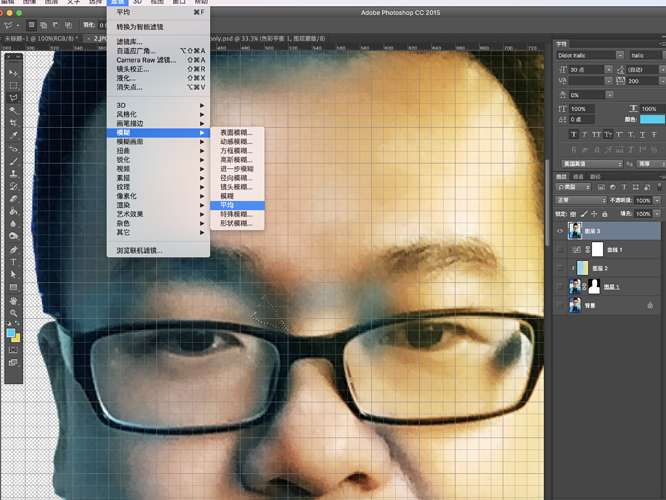Toggle Strikethrough text style button

[654, 135]
